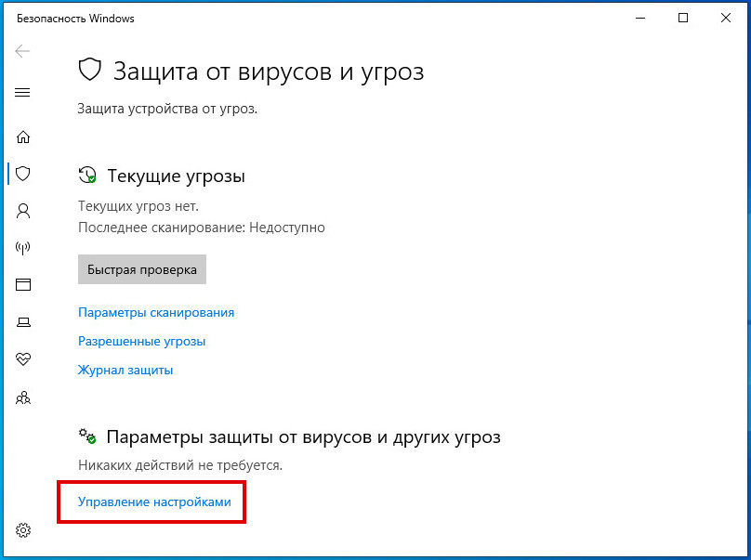Click the large shield icon beside page title

[x=90, y=70]
